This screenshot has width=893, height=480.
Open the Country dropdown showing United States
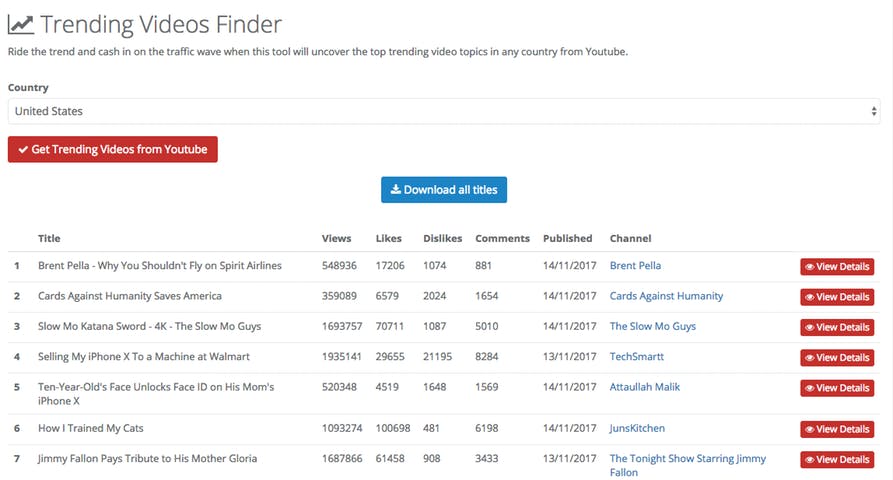(443, 111)
